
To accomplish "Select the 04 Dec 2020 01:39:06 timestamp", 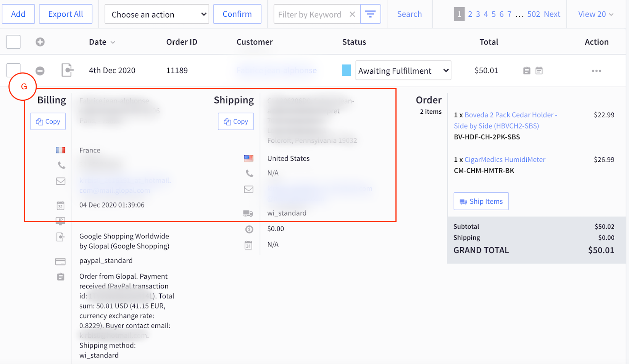I will click(112, 205).
